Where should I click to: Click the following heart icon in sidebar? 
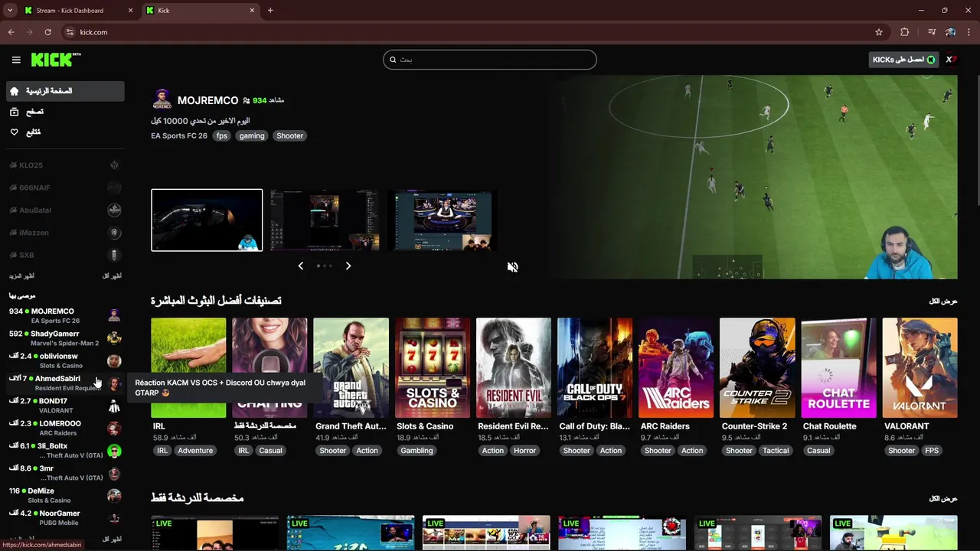click(14, 132)
